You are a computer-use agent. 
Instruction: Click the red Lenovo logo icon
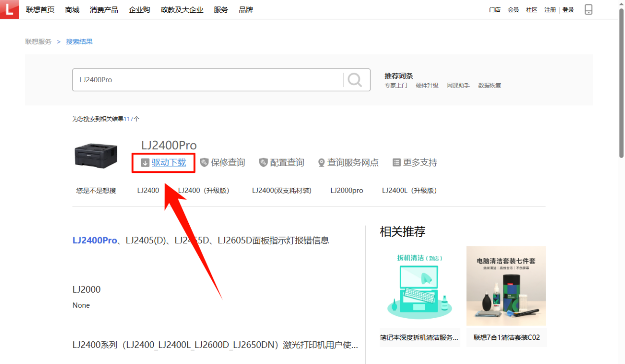click(9, 9)
